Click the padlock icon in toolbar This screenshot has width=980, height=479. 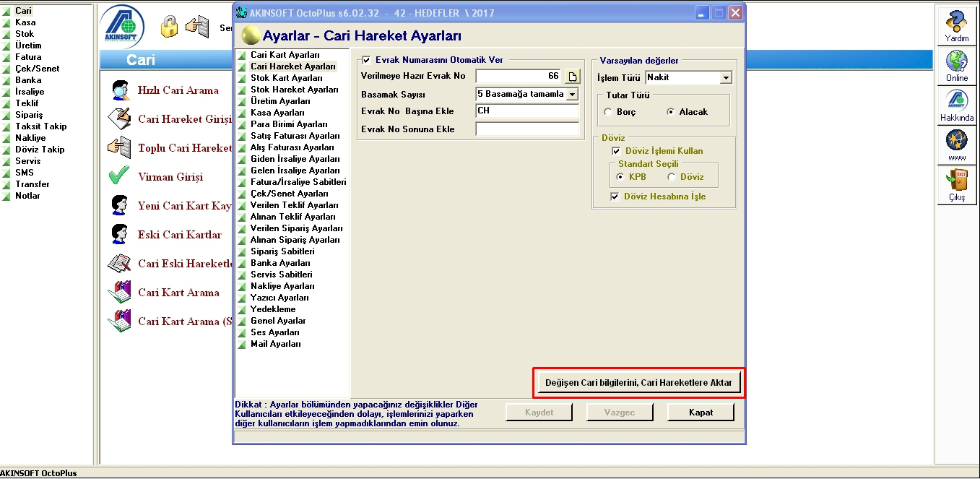169,27
